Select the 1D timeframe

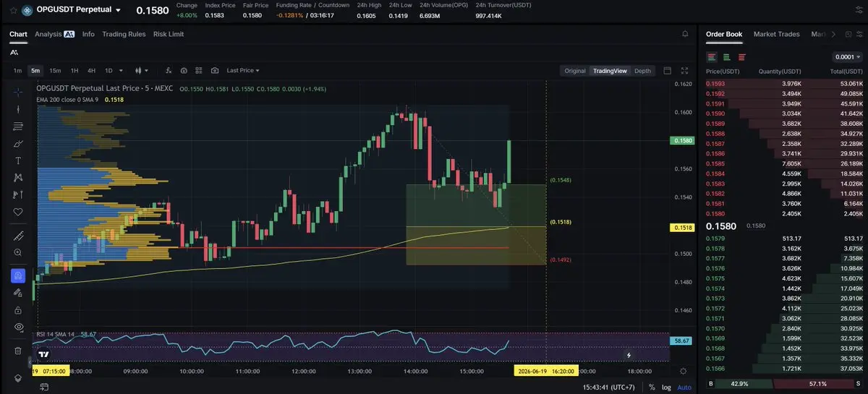(x=109, y=71)
